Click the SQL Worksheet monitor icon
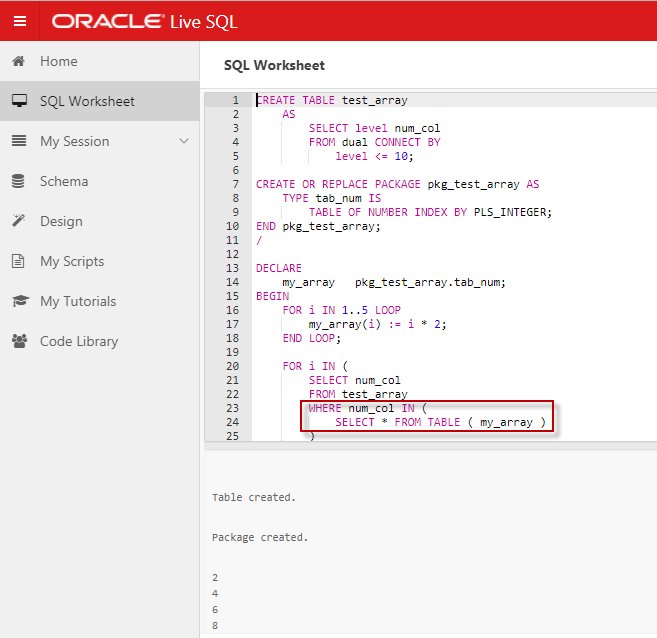 pyautogui.click(x=19, y=101)
